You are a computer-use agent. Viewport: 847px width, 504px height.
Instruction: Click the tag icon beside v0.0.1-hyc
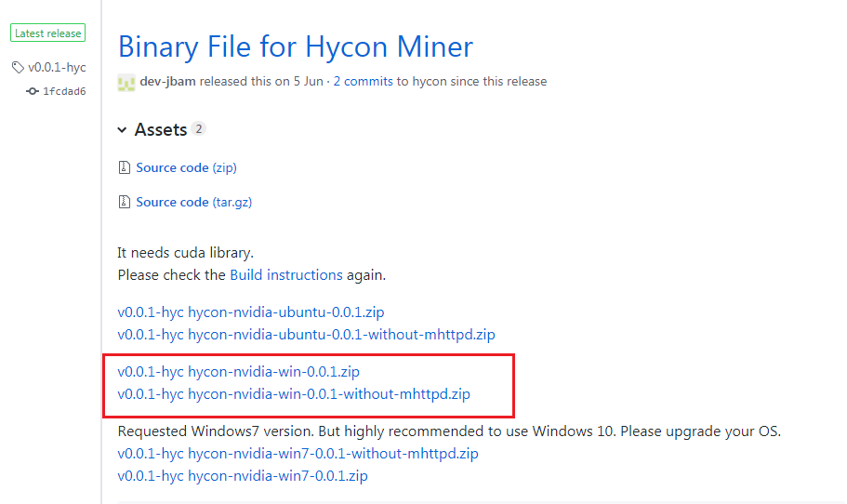point(18,68)
